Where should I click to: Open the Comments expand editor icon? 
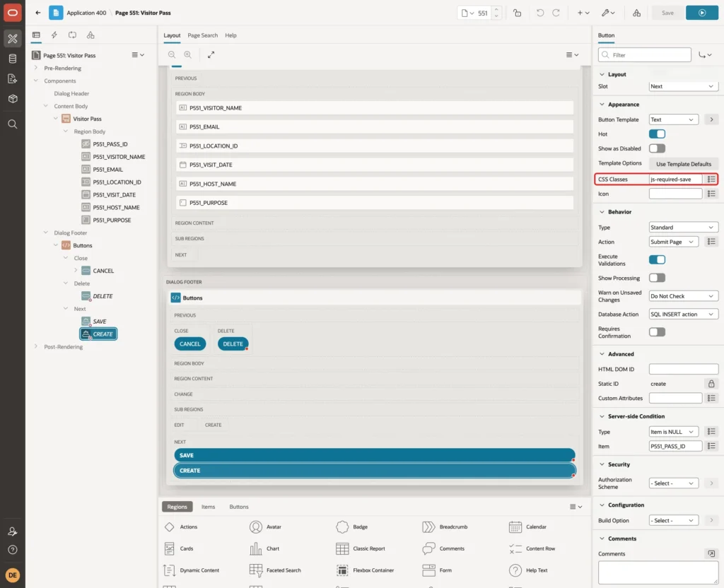click(x=711, y=553)
